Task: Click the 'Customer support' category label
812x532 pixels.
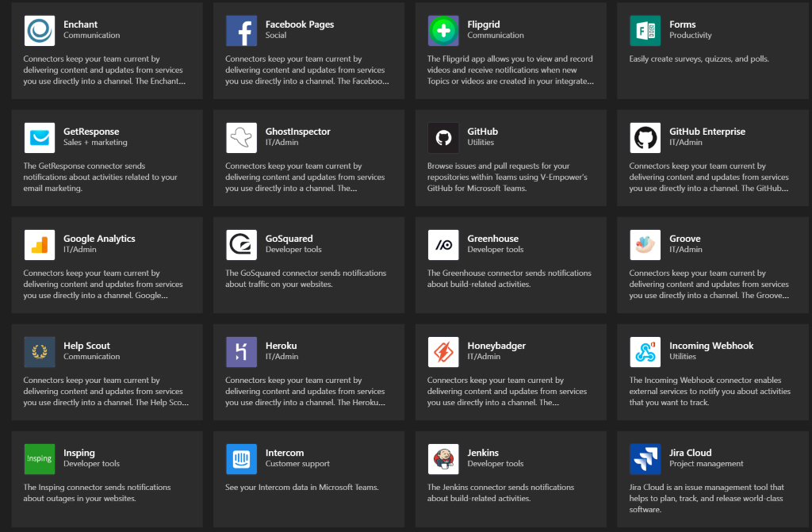Action: [297, 464]
